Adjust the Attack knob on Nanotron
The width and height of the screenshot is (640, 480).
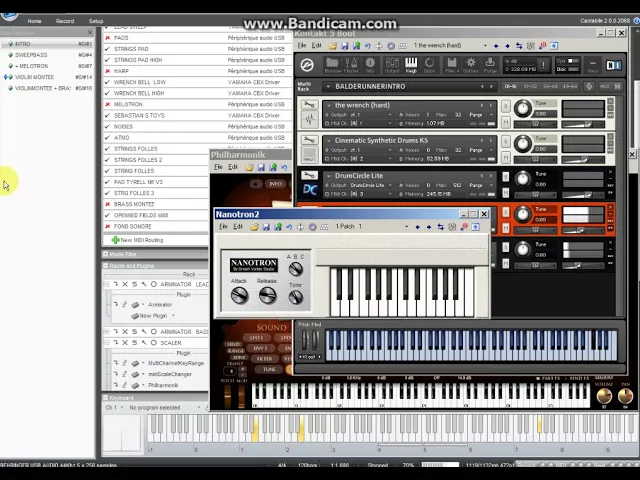pos(240,295)
